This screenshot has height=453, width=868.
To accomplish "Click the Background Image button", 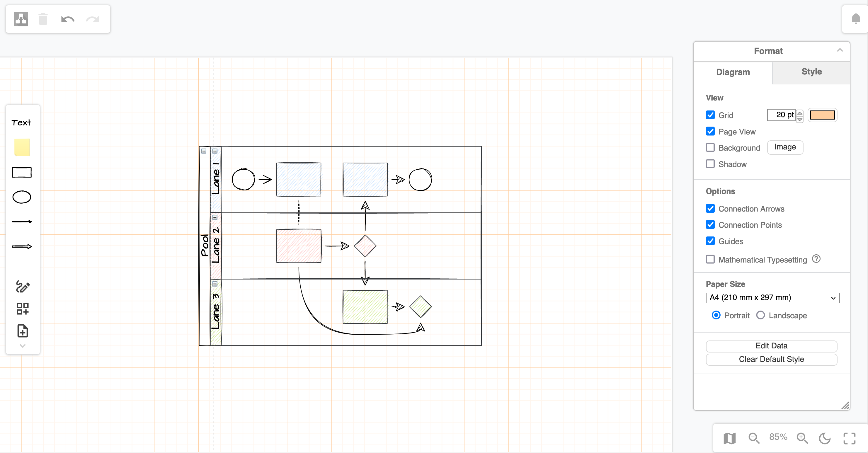I will pos(785,147).
